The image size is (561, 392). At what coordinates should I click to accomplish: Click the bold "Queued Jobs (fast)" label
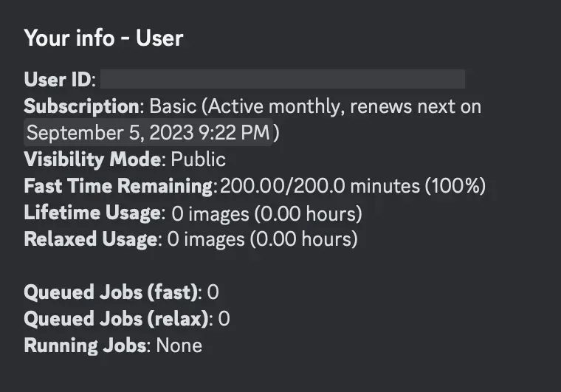[111, 292]
